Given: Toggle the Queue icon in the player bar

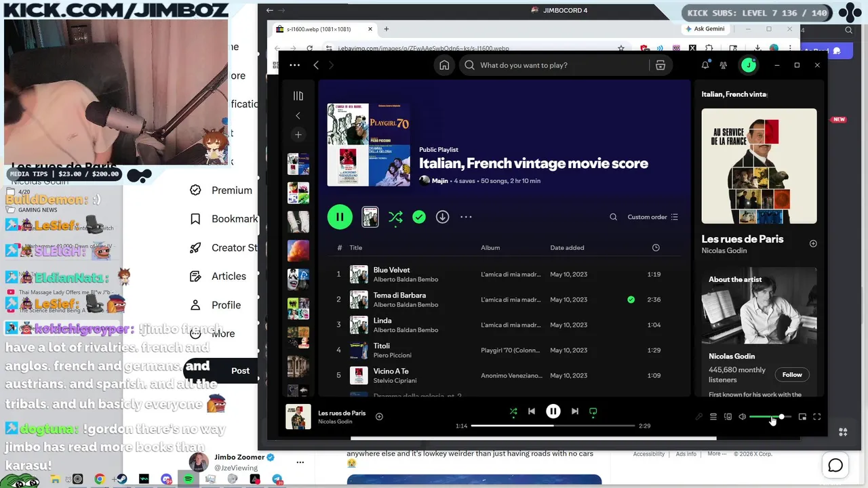Looking at the screenshot, I should coord(713,417).
